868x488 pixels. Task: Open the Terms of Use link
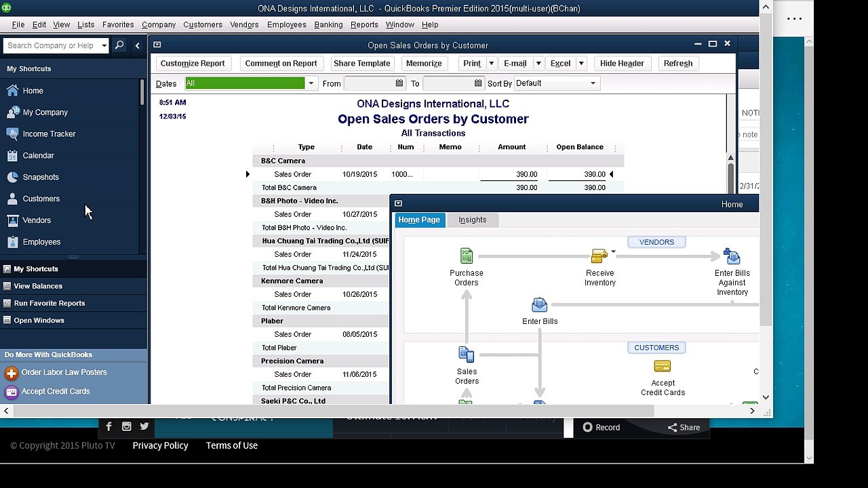(232, 445)
